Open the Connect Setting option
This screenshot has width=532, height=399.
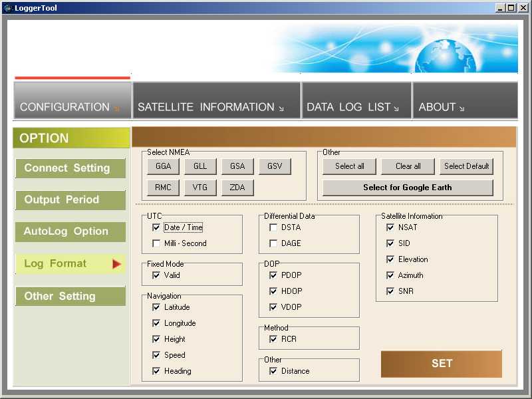pos(70,168)
